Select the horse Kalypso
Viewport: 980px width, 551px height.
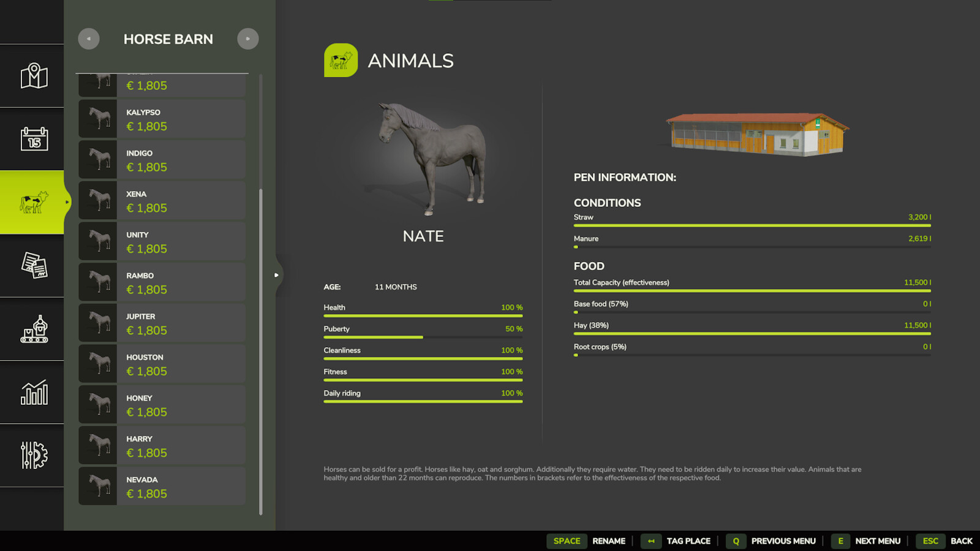161,119
